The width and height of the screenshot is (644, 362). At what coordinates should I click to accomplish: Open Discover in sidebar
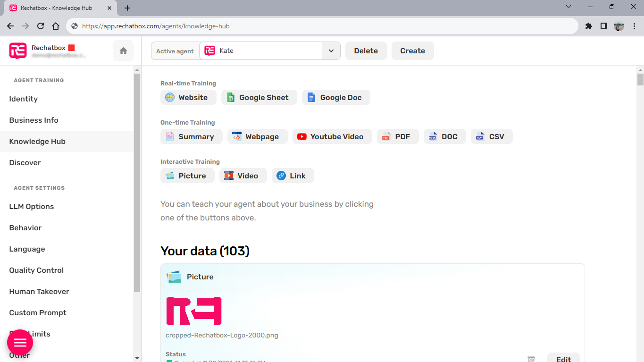point(67,162)
